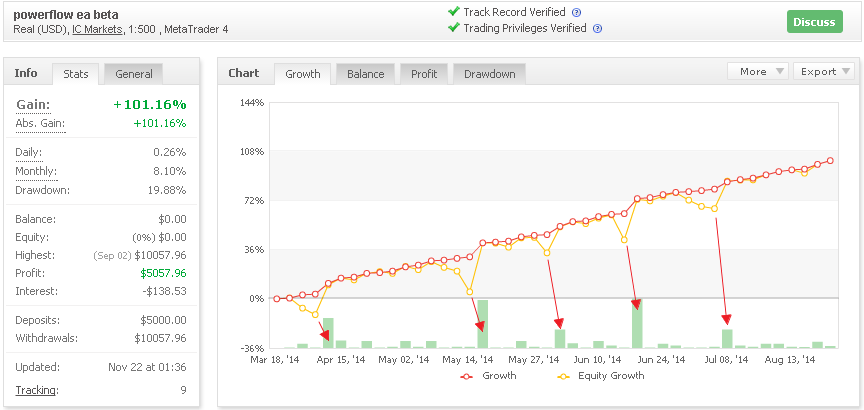Click the Withdrawals $10057.96 value
The width and height of the screenshot is (864, 410).
pos(160,338)
